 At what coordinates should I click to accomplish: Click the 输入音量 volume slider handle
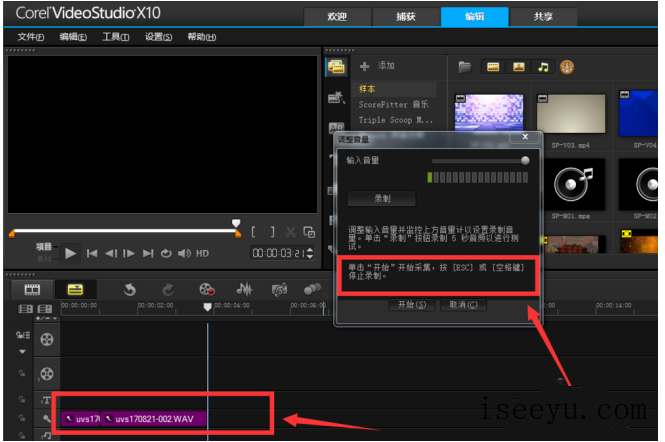[x=525, y=160]
